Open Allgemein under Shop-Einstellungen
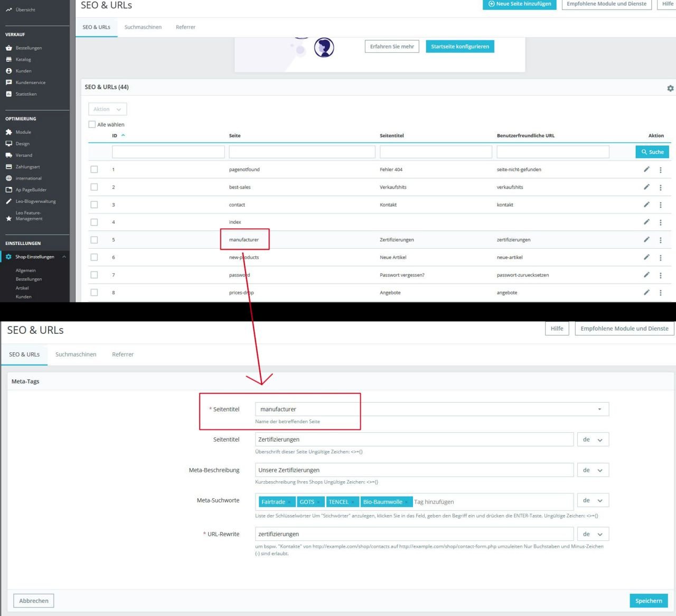676x616 pixels. pyautogui.click(x=26, y=270)
